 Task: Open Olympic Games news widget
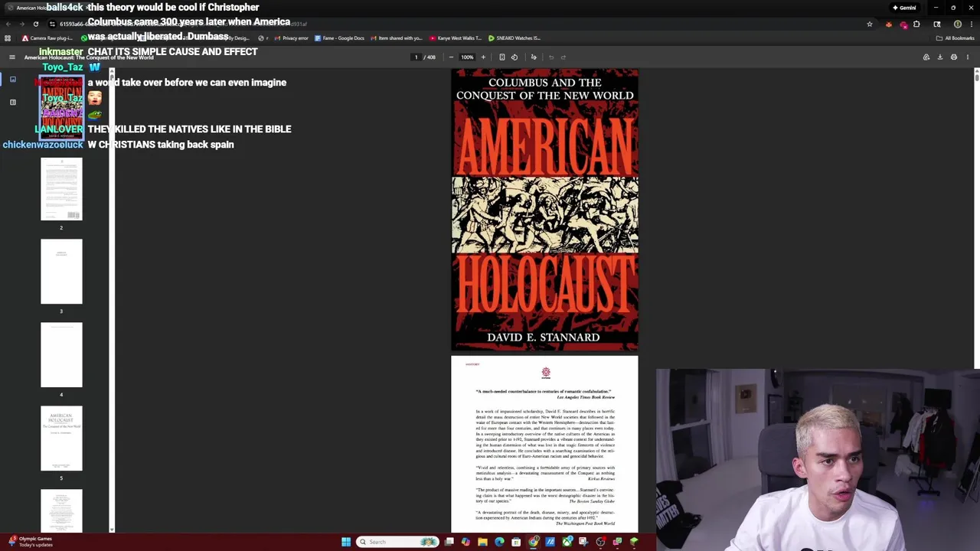31,542
